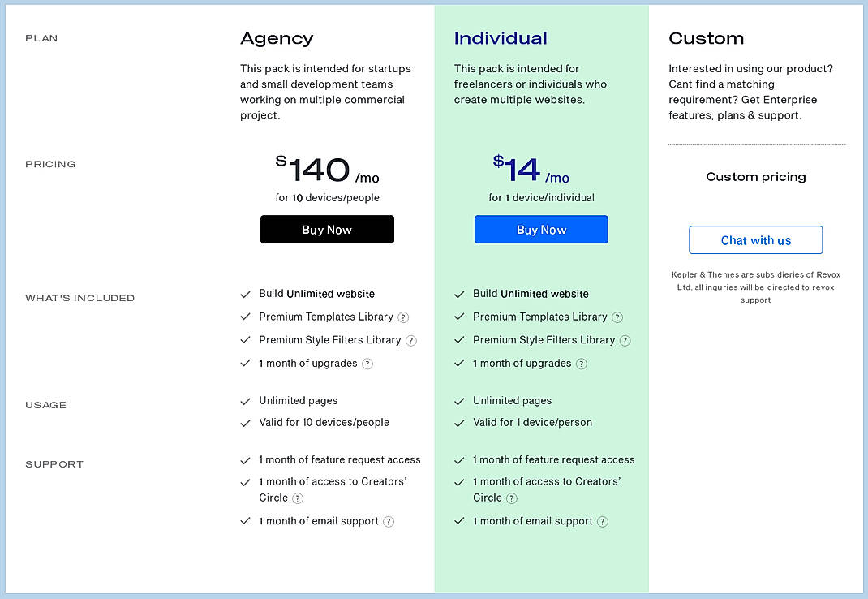Open the Creators' Circle info icon under Agency
Screen dimensions: 868x599
pos(298,498)
